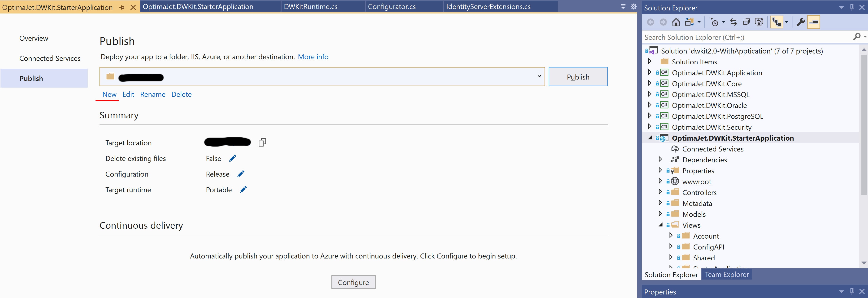Expand Solution Items folder
868x298 pixels.
pyautogui.click(x=649, y=61)
